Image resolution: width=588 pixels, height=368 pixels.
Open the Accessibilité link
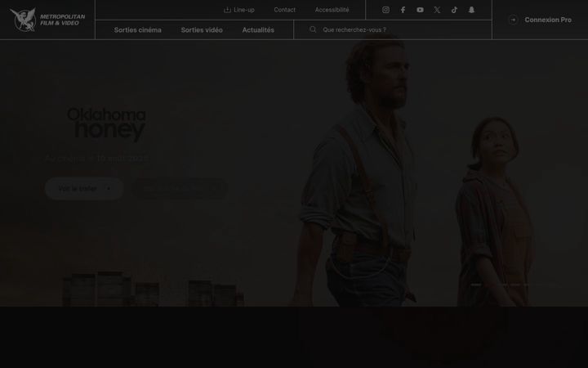coord(332,10)
